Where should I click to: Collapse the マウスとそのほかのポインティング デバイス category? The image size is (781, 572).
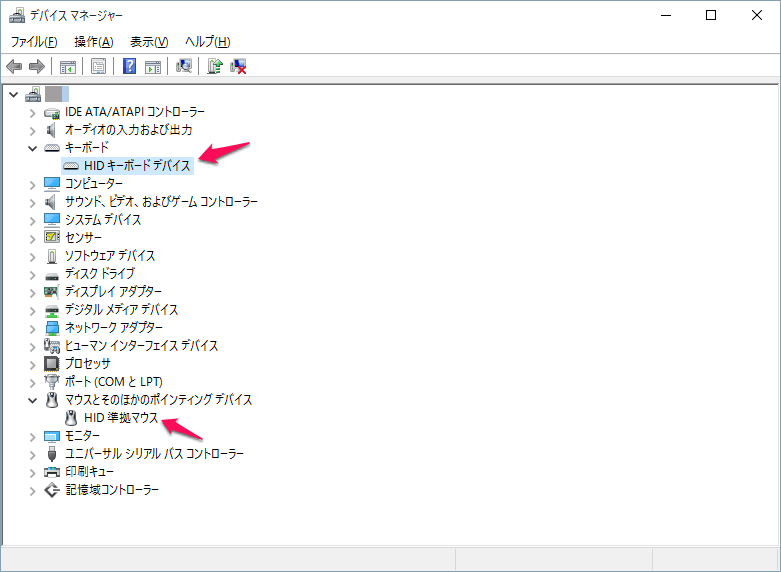pyautogui.click(x=32, y=399)
